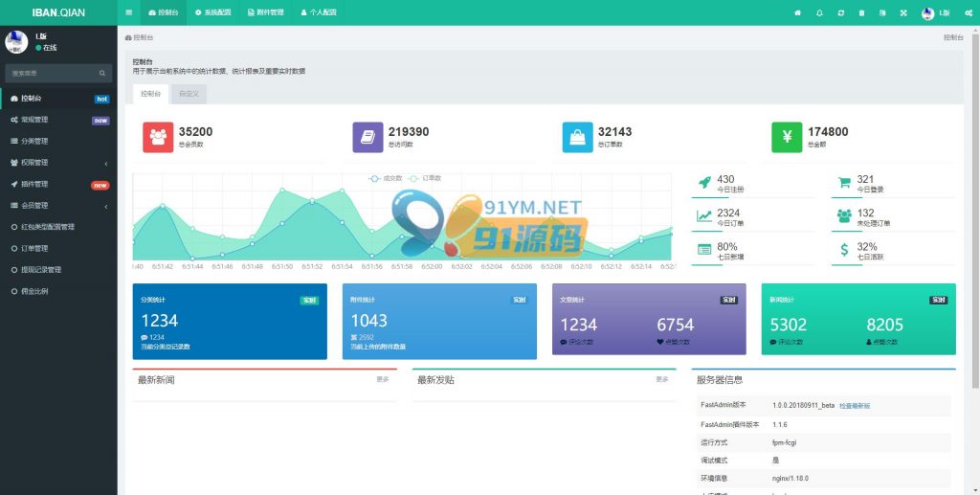The width and height of the screenshot is (980, 495).
Task: Click the 实时 badge on the 文章统计 card
Action: pyautogui.click(x=728, y=301)
